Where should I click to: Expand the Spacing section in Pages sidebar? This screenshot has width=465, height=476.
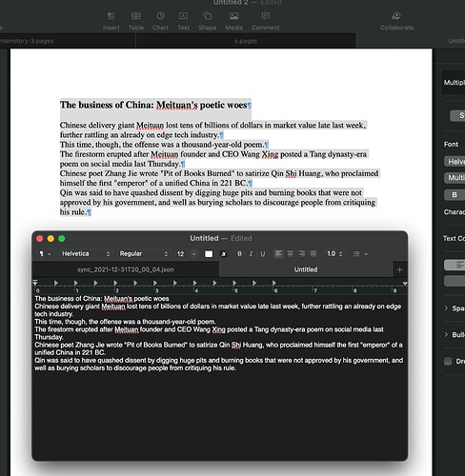(x=446, y=308)
